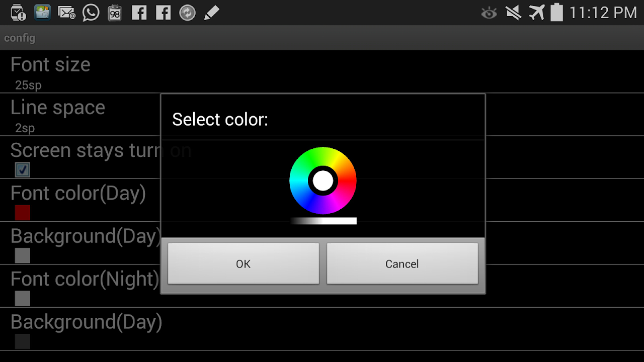Tap the airplane mode icon

click(x=536, y=13)
